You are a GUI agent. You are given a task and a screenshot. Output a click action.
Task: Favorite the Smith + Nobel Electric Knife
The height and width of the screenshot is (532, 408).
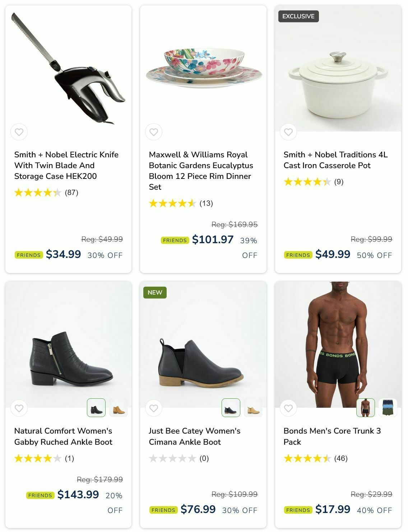coord(19,132)
